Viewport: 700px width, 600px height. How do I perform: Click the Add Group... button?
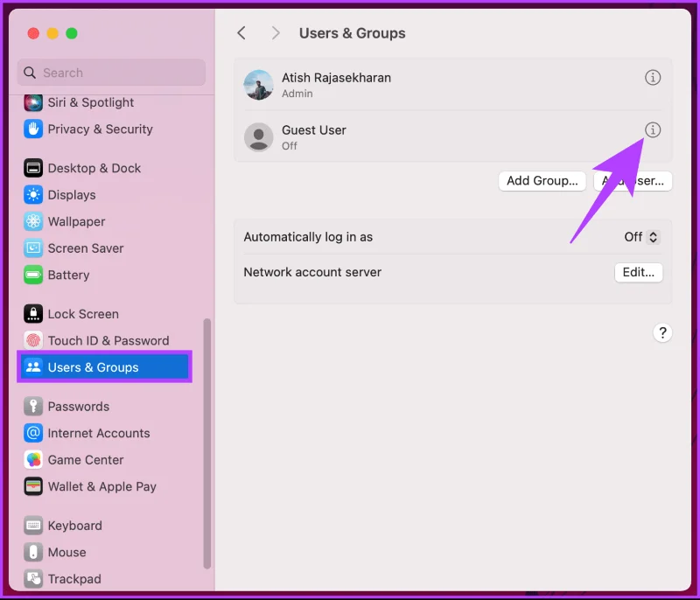tap(542, 181)
